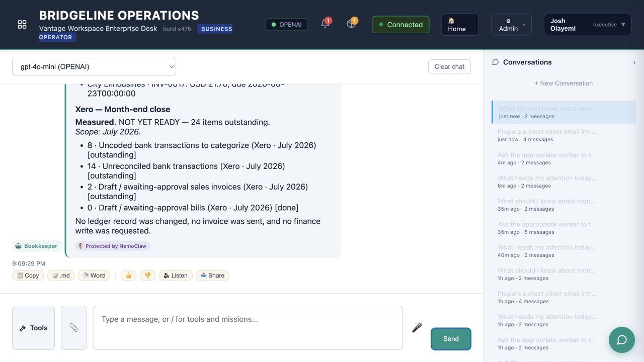Open 'What should I know' 1h ago conversation
The image size is (644, 362).
click(564, 274)
